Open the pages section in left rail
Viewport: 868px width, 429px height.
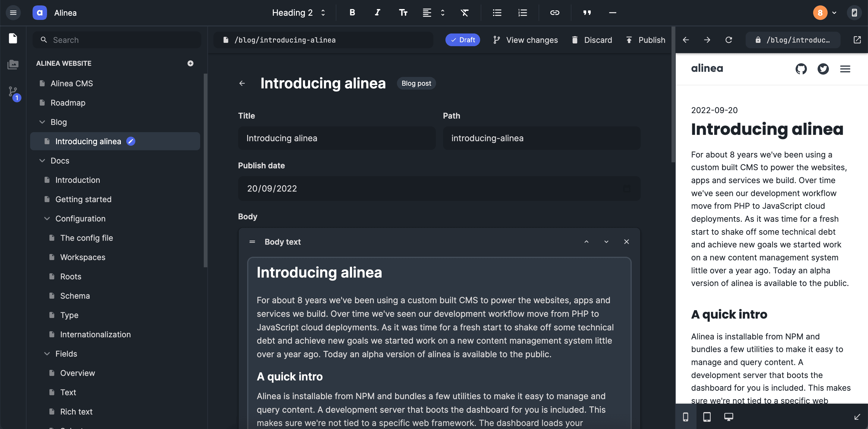pos(13,38)
